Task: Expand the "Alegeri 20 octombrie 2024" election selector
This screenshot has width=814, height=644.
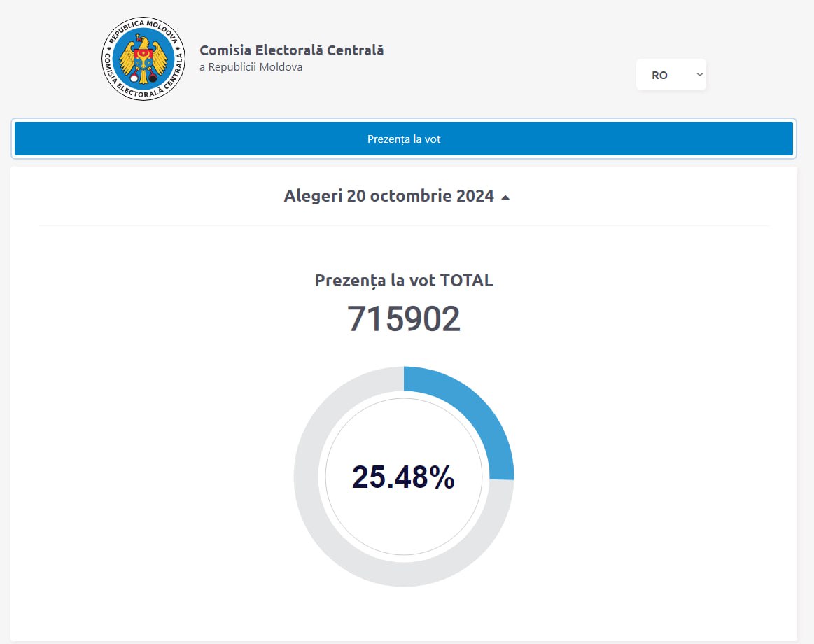Action: coord(389,196)
